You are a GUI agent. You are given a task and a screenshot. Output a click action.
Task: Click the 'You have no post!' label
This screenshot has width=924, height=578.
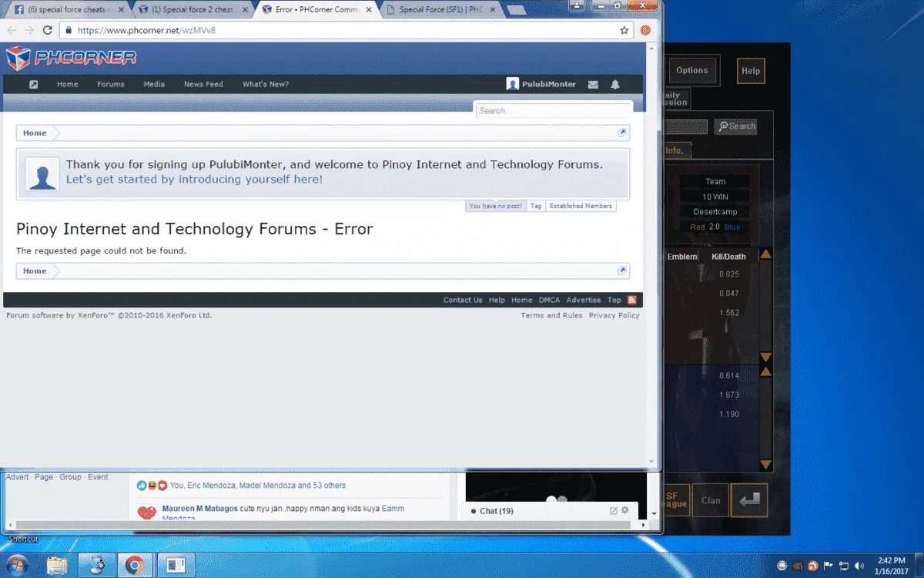point(496,206)
